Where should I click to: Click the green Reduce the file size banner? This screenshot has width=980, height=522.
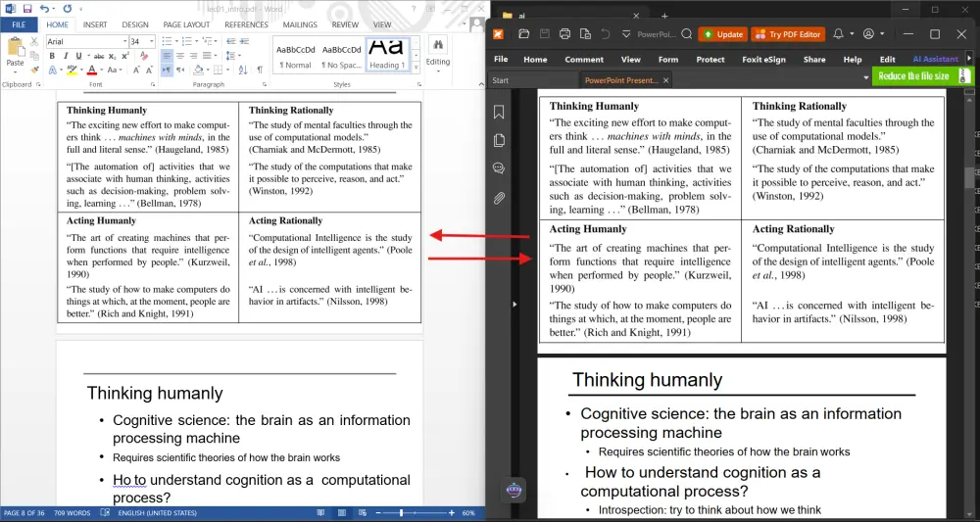922,76
